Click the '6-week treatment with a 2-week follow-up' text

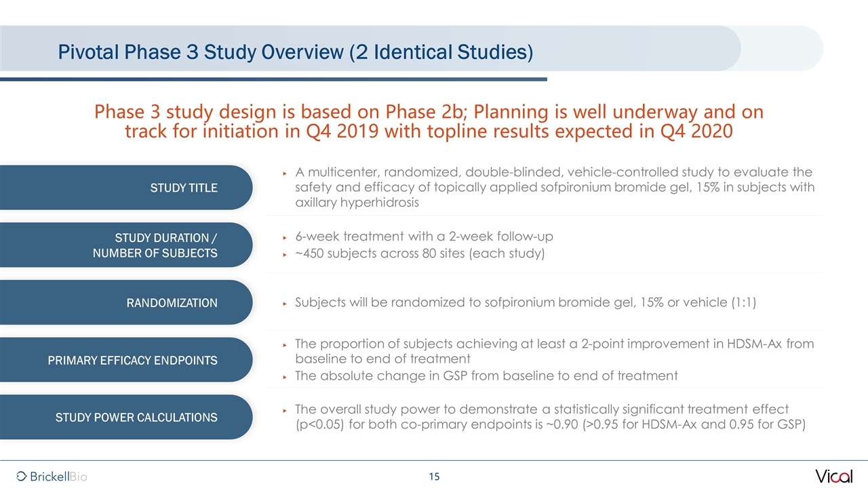tap(424, 237)
